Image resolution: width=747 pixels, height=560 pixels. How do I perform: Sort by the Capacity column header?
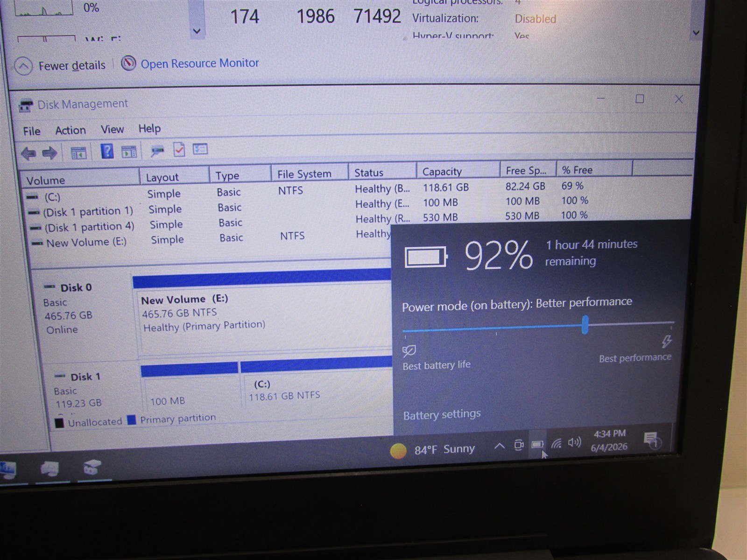(x=458, y=171)
